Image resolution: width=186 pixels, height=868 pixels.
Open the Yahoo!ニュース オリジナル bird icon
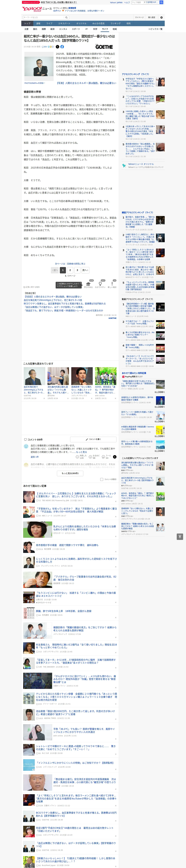click(x=124, y=165)
